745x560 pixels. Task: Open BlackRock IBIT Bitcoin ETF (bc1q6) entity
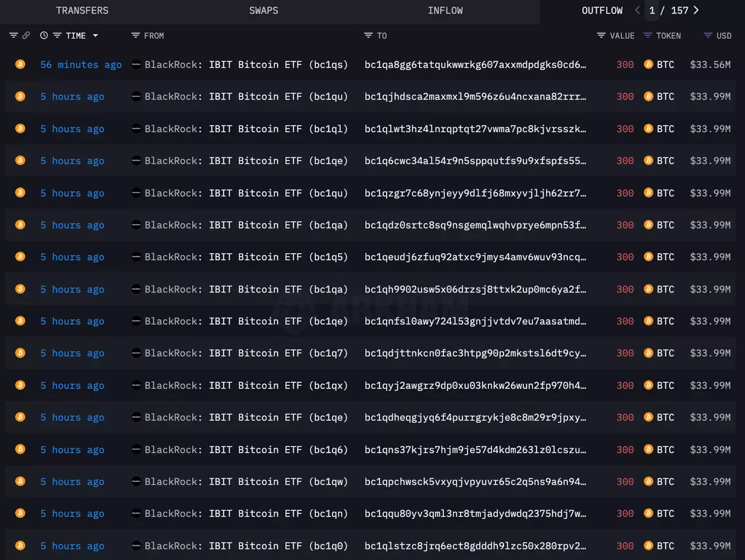(x=246, y=449)
